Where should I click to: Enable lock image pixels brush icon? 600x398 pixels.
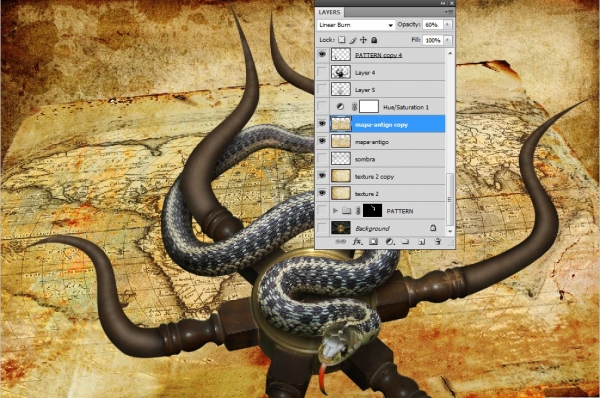pyautogui.click(x=353, y=40)
